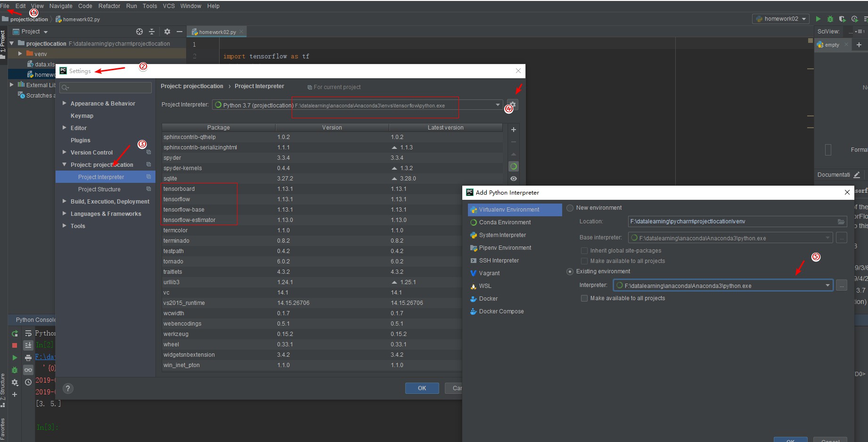868x442 pixels.
Task: Show early releases with the eye icon
Action: click(514, 179)
